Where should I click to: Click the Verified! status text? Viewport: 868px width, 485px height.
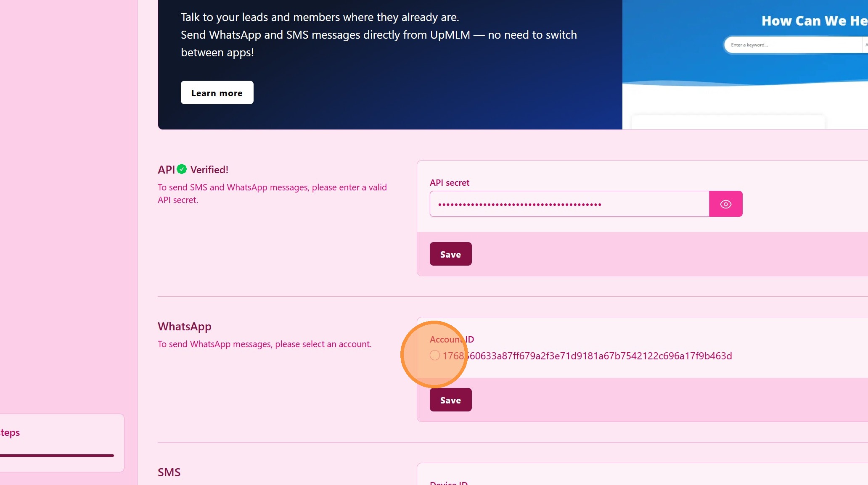pos(209,170)
